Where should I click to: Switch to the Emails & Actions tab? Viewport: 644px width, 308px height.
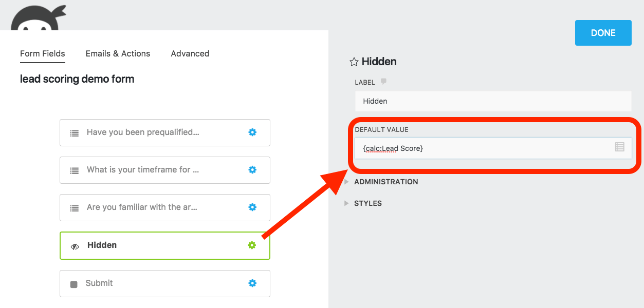118,53
